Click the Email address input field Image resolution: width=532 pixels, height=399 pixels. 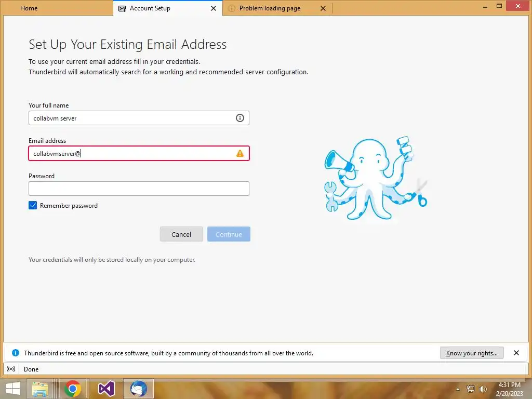[x=139, y=153]
